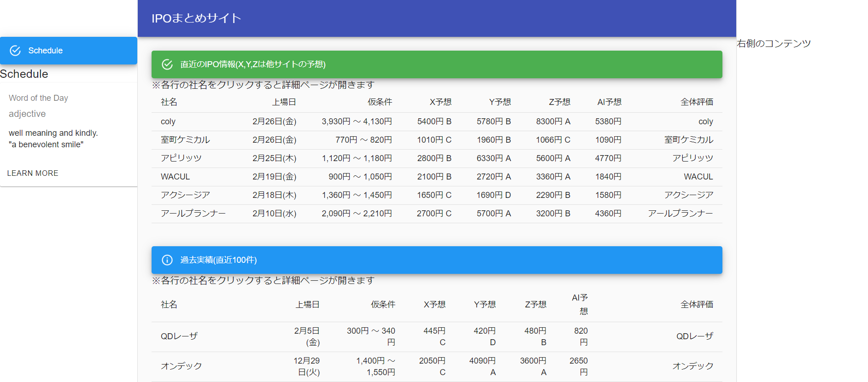Viewport: 868px width, 382px height.
Task: Click the Word of the Day card title
Action: pyautogui.click(x=38, y=98)
